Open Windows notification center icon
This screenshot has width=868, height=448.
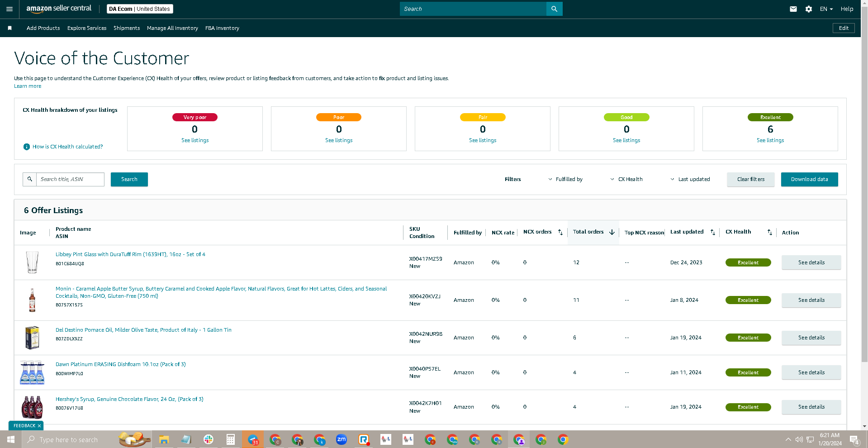854,439
